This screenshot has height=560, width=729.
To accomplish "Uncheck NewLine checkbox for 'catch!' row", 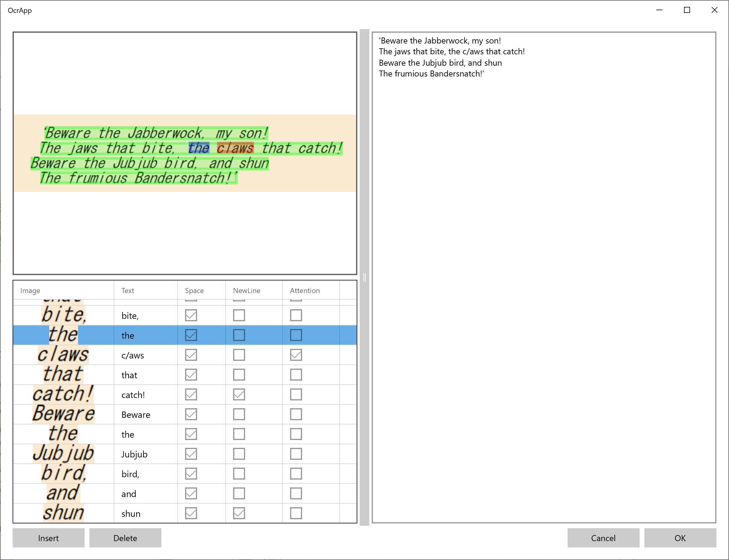I will pyautogui.click(x=239, y=394).
